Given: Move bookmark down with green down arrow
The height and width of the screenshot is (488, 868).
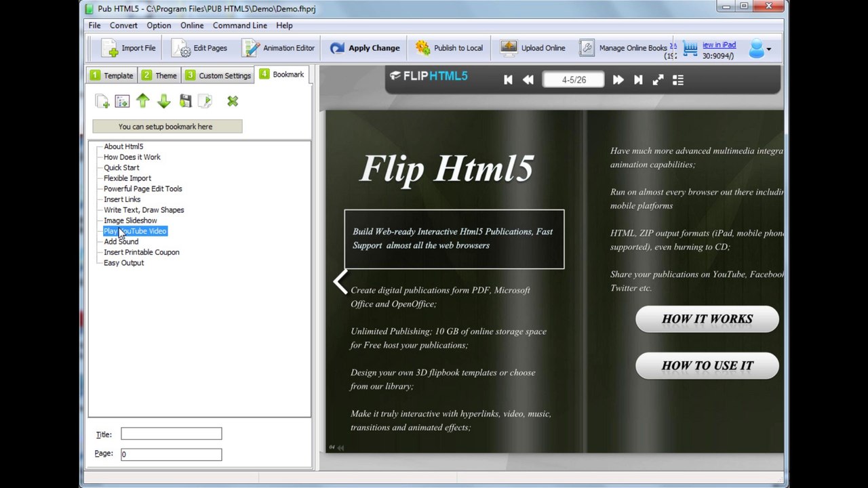Looking at the screenshot, I should pos(163,101).
